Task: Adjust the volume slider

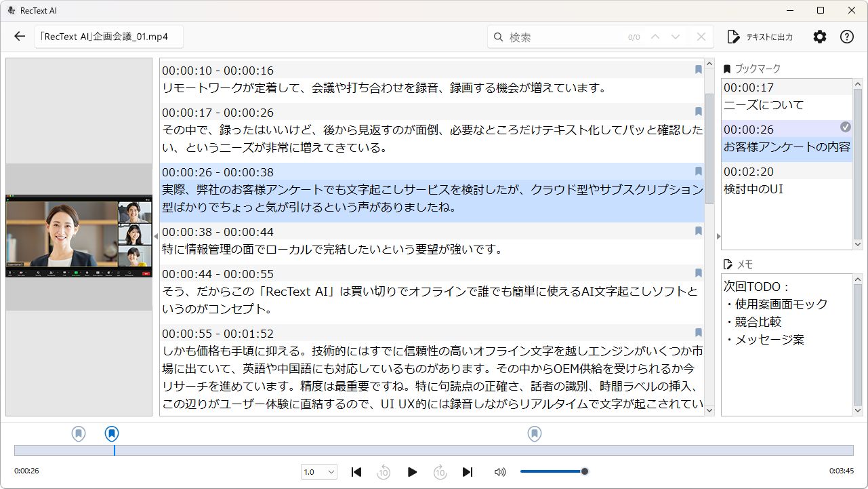Action: [584, 471]
